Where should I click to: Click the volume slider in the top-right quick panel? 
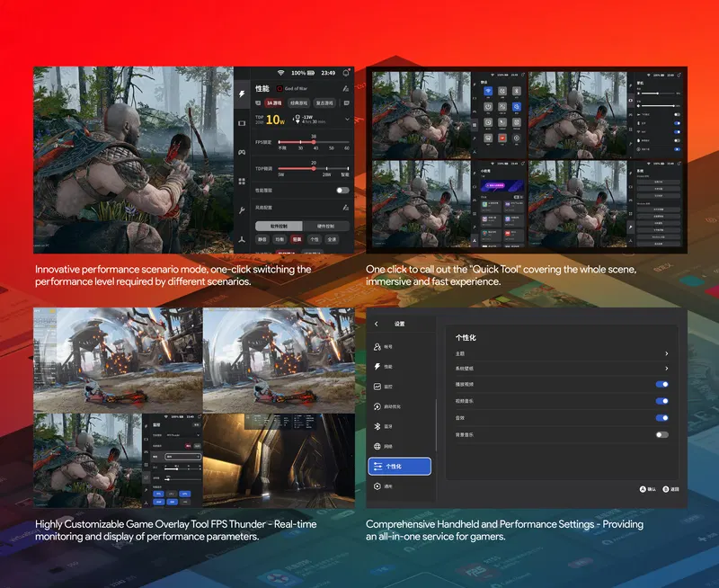click(x=659, y=105)
